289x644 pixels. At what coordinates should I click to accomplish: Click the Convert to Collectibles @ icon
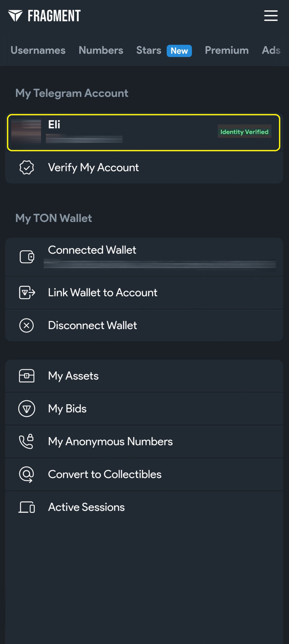click(26, 474)
